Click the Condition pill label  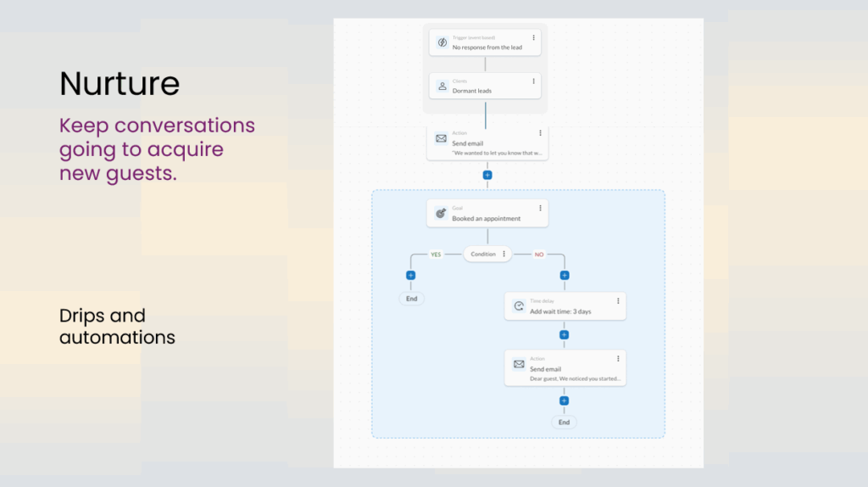click(483, 254)
